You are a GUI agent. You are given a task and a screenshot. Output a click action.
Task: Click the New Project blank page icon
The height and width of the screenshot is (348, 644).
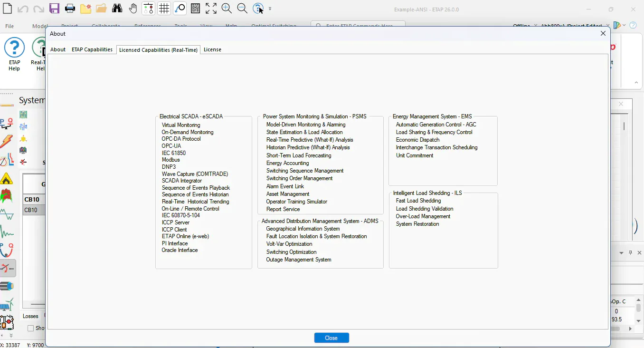click(7, 9)
